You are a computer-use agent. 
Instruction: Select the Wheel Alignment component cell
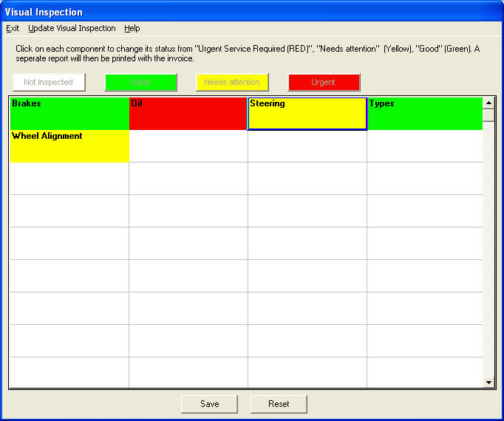click(x=69, y=146)
